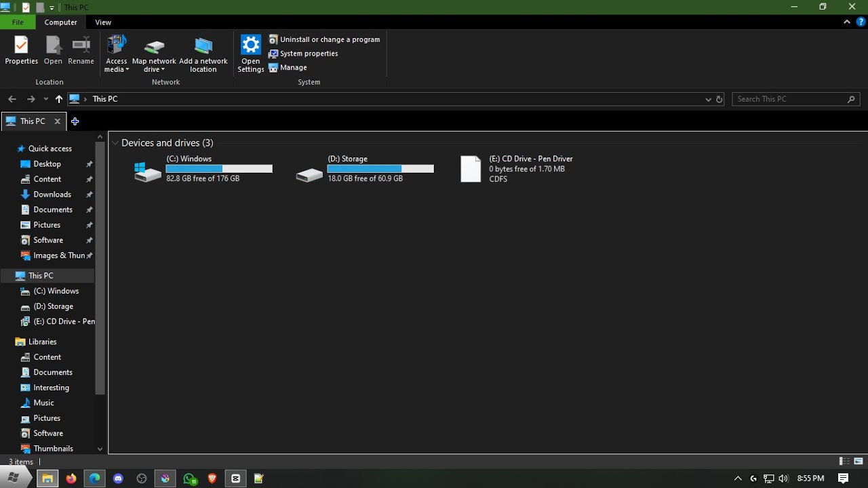Image resolution: width=868 pixels, height=488 pixels.
Task: Open the volume control in tray
Action: [x=784, y=479]
